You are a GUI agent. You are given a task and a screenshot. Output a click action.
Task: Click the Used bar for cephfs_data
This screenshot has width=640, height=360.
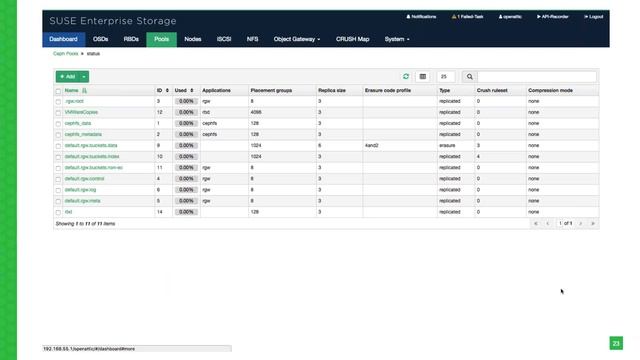pos(186,123)
